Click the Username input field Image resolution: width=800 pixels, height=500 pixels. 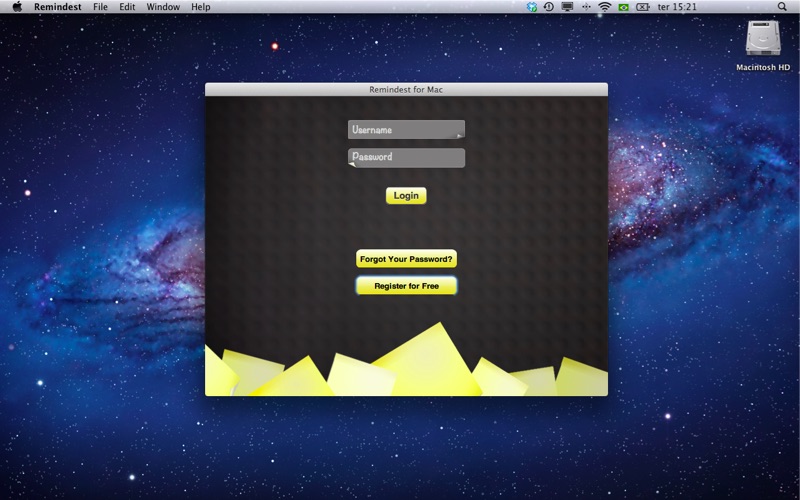click(406, 130)
